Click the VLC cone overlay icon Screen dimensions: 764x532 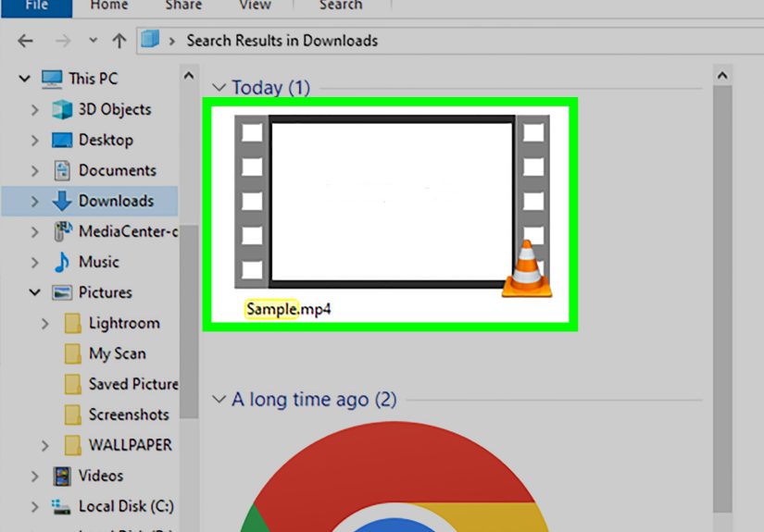point(527,268)
